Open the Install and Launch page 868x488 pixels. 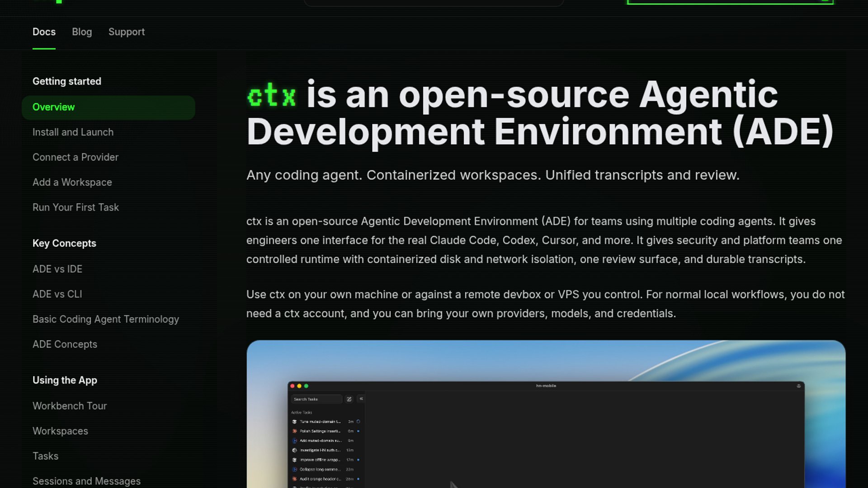[x=73, y=132]
